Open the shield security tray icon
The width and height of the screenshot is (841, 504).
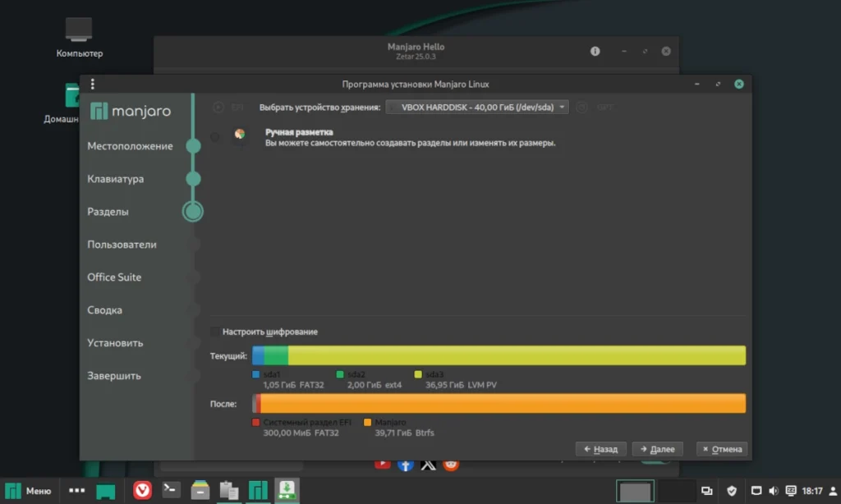pos(732,491)
